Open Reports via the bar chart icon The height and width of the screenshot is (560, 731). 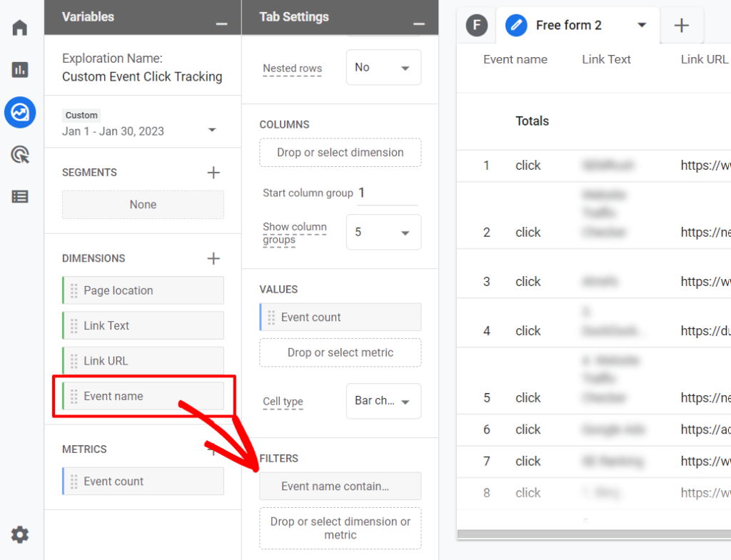19,70
